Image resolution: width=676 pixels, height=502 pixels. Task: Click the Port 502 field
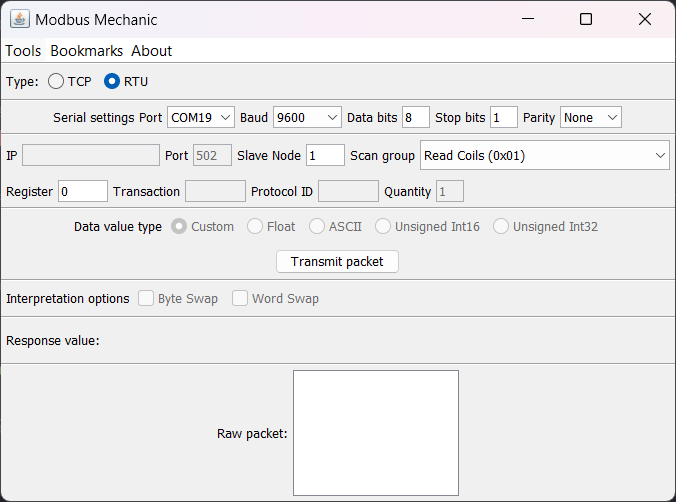click(212, 155)
